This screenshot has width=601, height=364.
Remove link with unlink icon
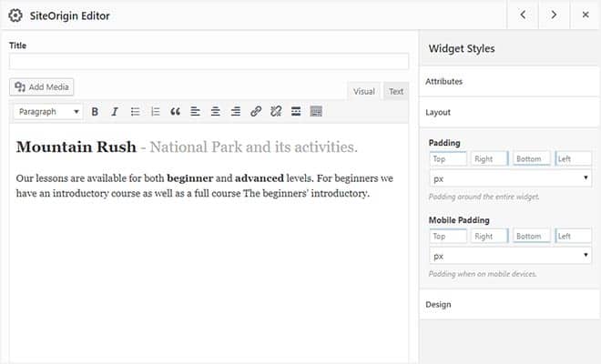[276, 112]
